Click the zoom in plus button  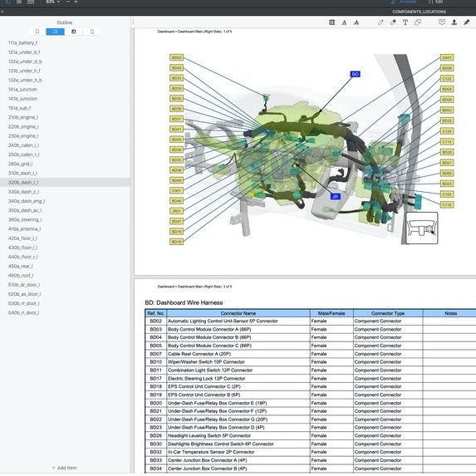76,2
